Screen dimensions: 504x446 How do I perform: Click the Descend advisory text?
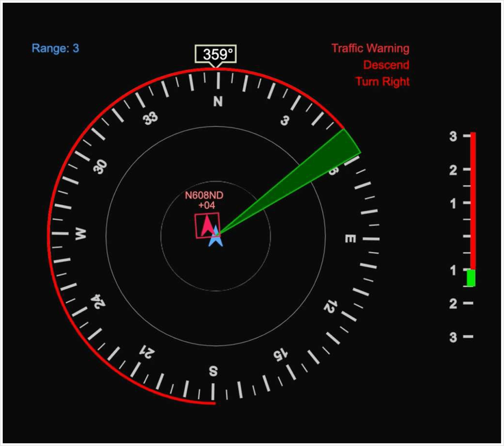click(386, 65)
